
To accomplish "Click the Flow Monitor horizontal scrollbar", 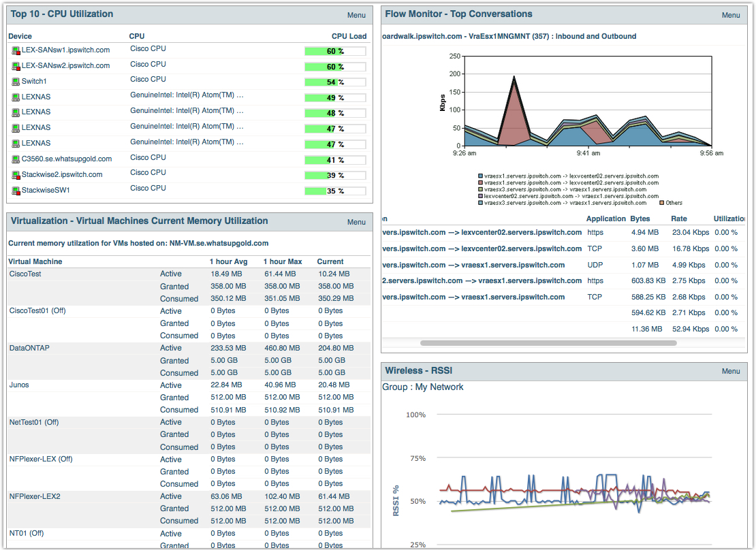I will point(548,343).
